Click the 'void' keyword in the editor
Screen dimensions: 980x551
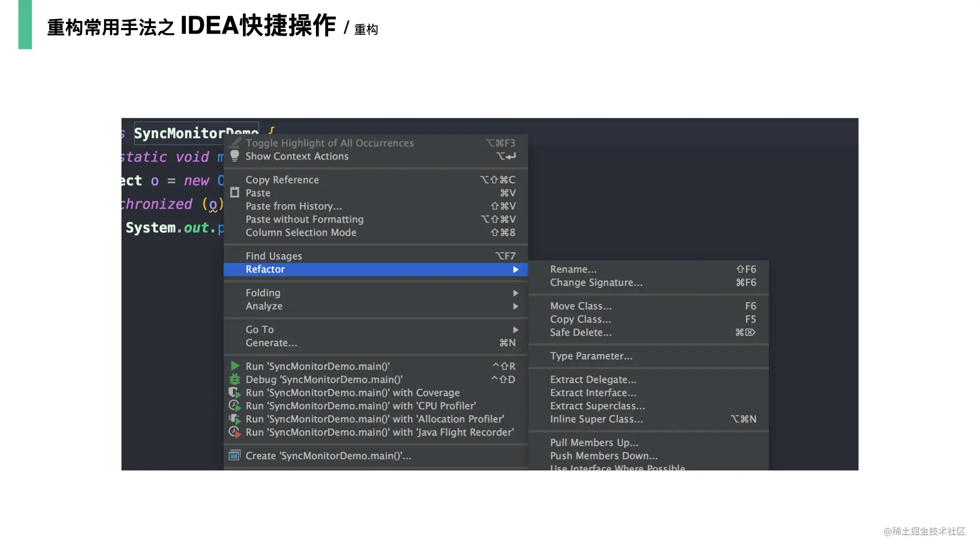pyautogui.click(x=192, y=157)
